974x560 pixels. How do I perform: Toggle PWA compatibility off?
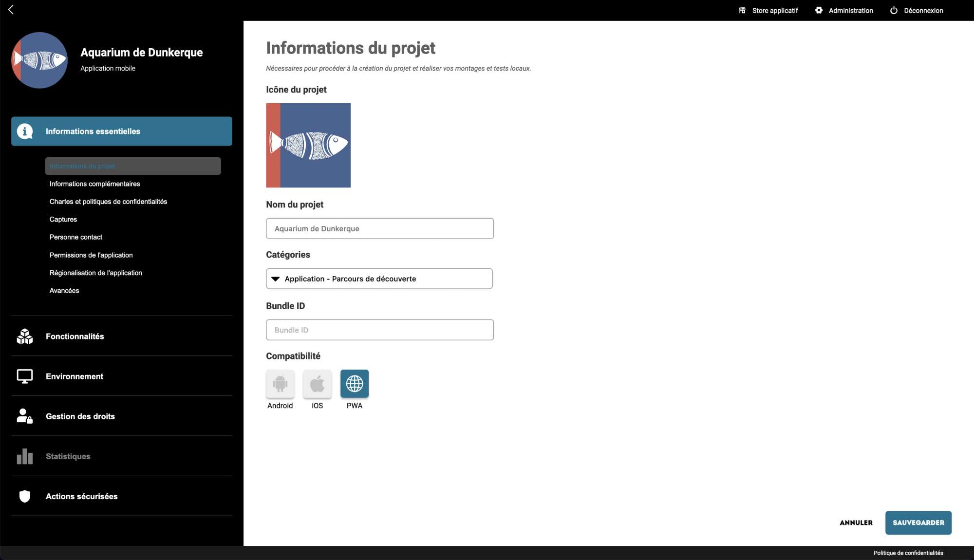click(x=355, y=384)
